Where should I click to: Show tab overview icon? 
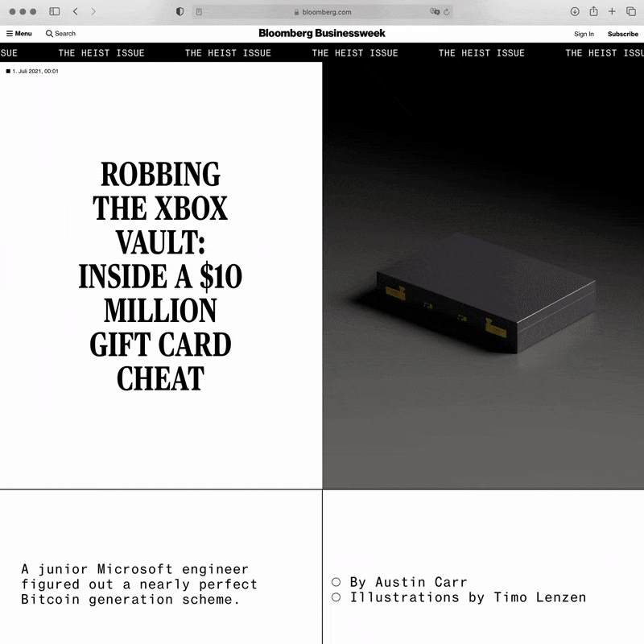(631, 11)
